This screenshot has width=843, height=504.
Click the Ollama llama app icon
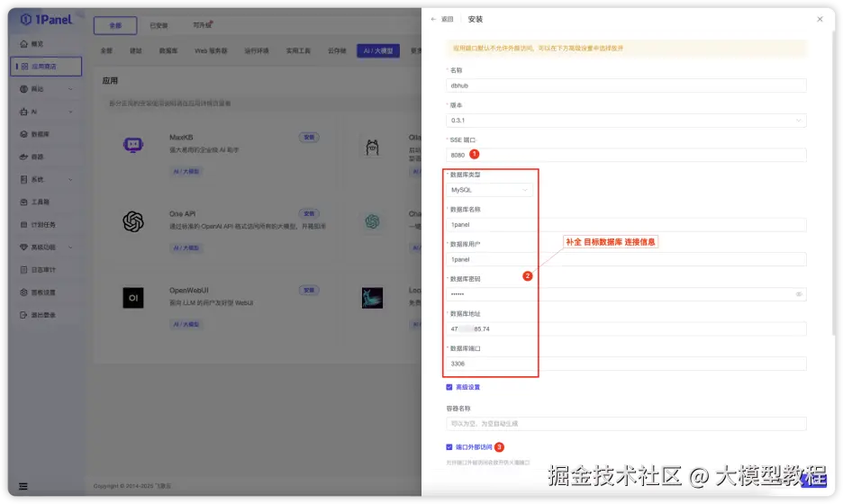372,147
